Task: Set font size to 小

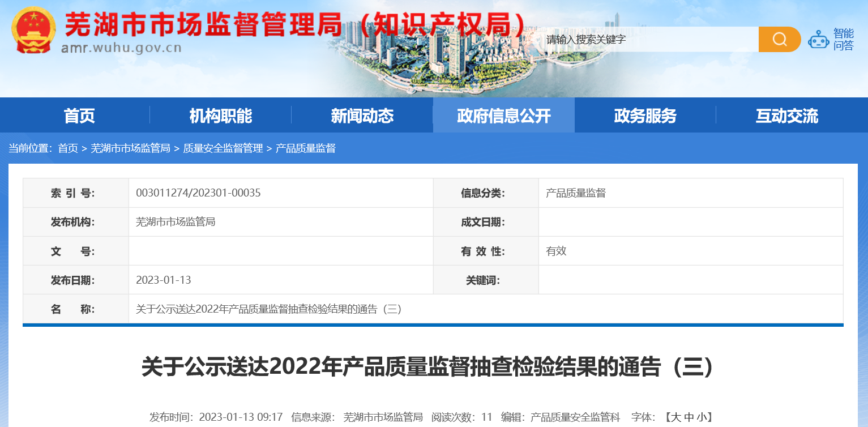Action: (702, 417)
